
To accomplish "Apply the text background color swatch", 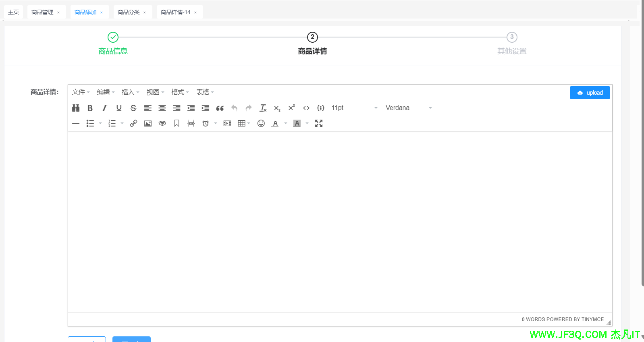I will click(297, 124).
